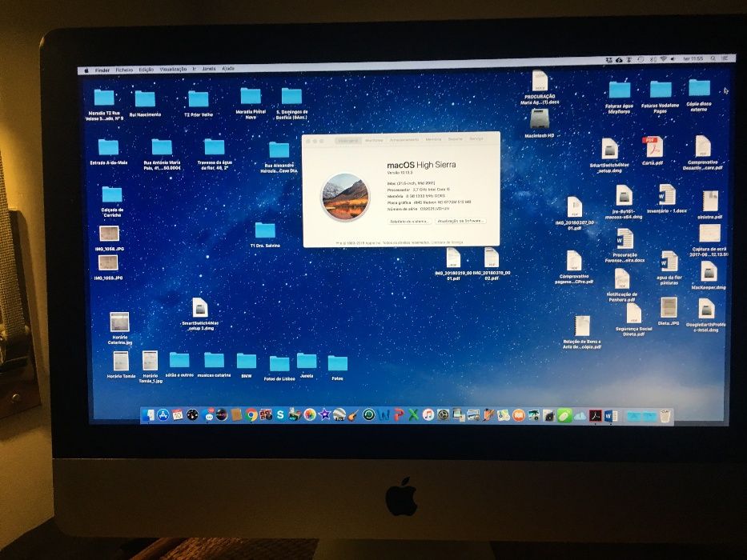Open Spotlight search magnifier
Screen dimensions: 747x560
click(713, 58)
